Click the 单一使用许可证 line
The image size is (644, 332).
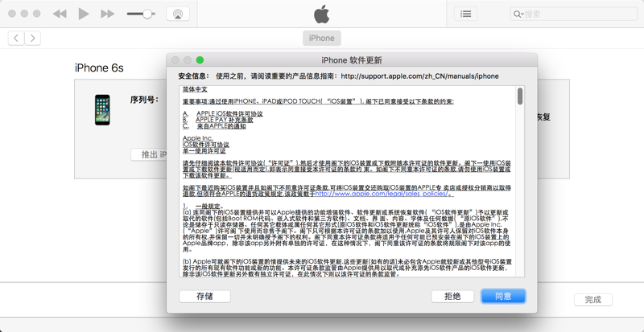(x=204, y=151)
